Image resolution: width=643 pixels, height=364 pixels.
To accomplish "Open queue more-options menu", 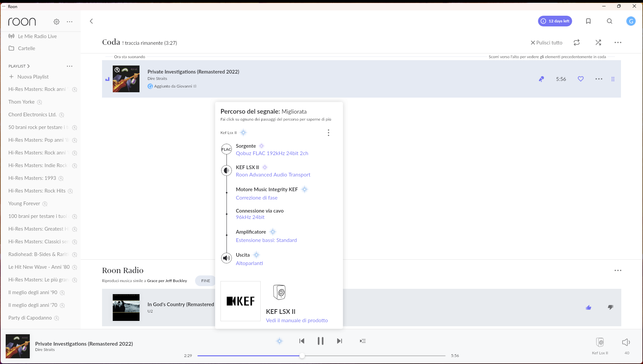I will (x=618, y=42).
